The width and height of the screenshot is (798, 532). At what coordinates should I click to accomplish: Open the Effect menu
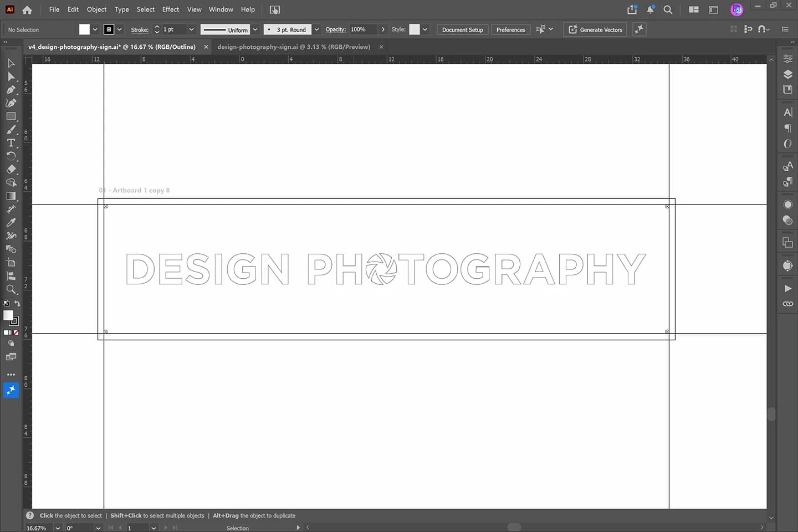coord(171,9)
